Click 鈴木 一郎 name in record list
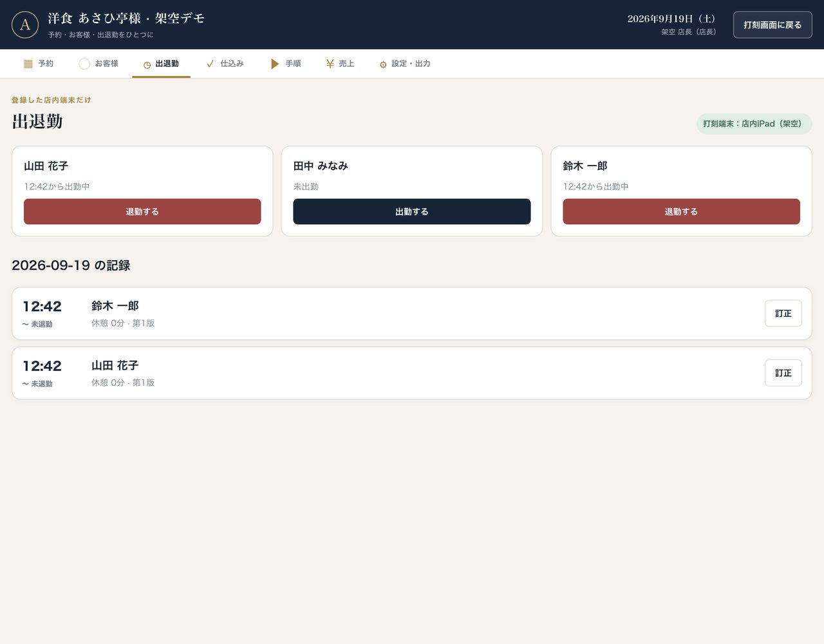This screenshot has height=644, width=824. pyautogui.click(x=115, y=306)
